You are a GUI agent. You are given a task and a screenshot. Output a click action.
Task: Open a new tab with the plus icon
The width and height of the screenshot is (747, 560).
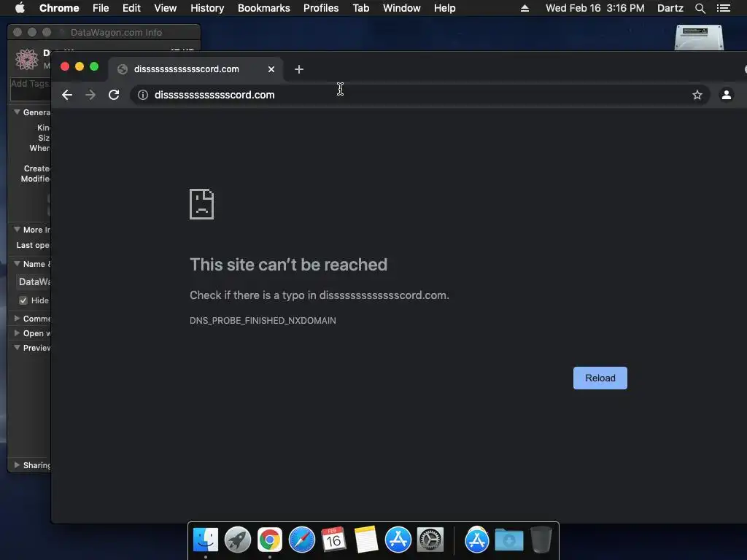298,69
